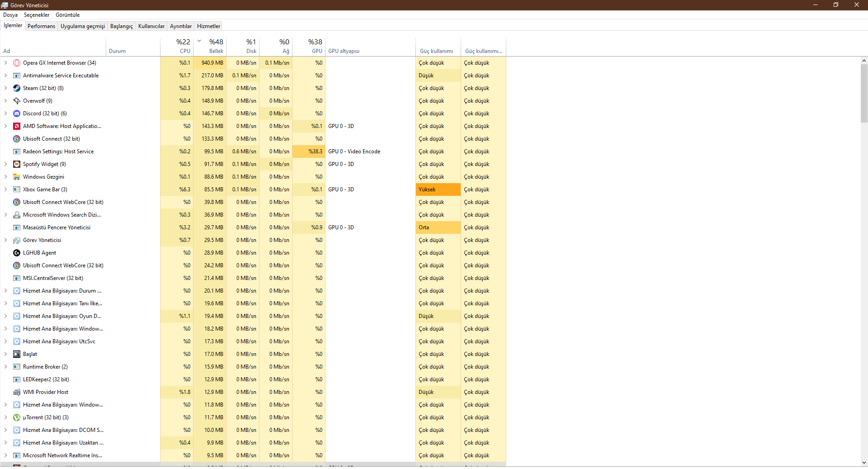Screen dimensions: 868x469
Task: Click the Başlat process icon
Action: 17,354
